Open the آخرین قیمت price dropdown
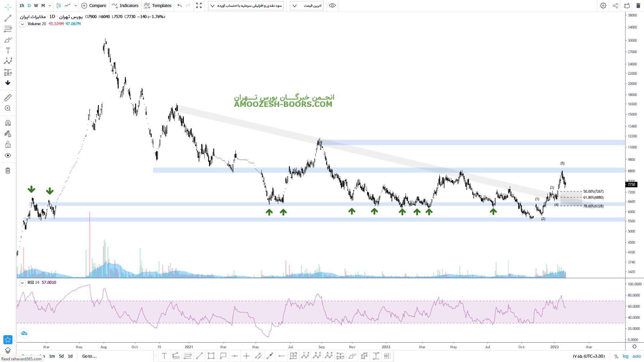Image resolution: width=644 pixels, height=362 pixels. (307, 6)
